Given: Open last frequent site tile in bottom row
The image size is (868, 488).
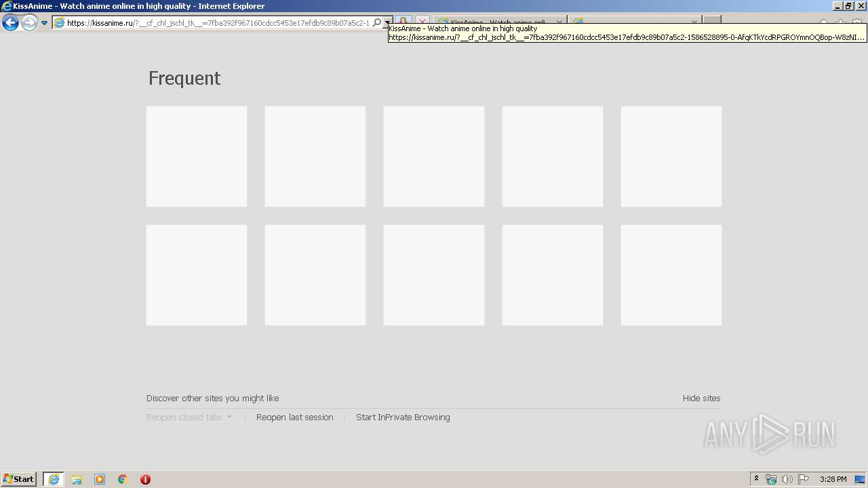Looking at the screenshot, I should coord(671,275).
